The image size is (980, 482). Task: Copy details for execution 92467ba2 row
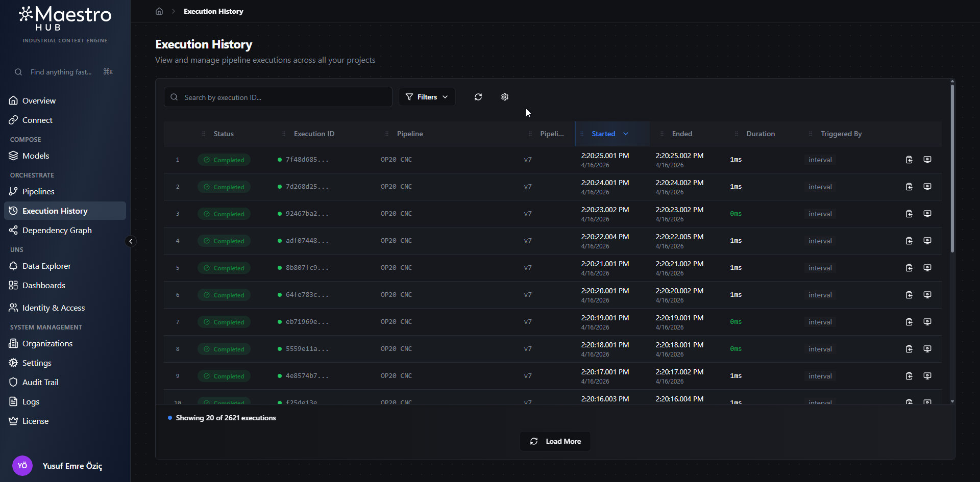point(909,214)
